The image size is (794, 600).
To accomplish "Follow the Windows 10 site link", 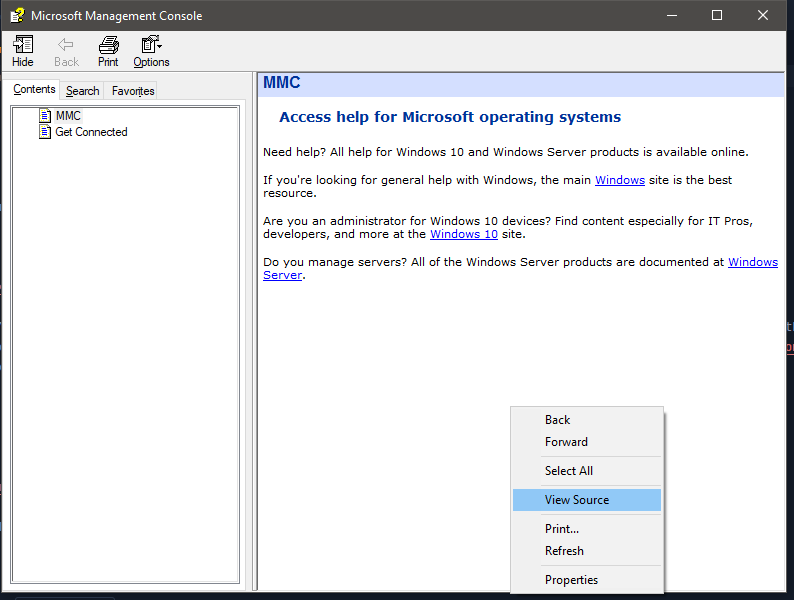I will [x=464, y=234].
